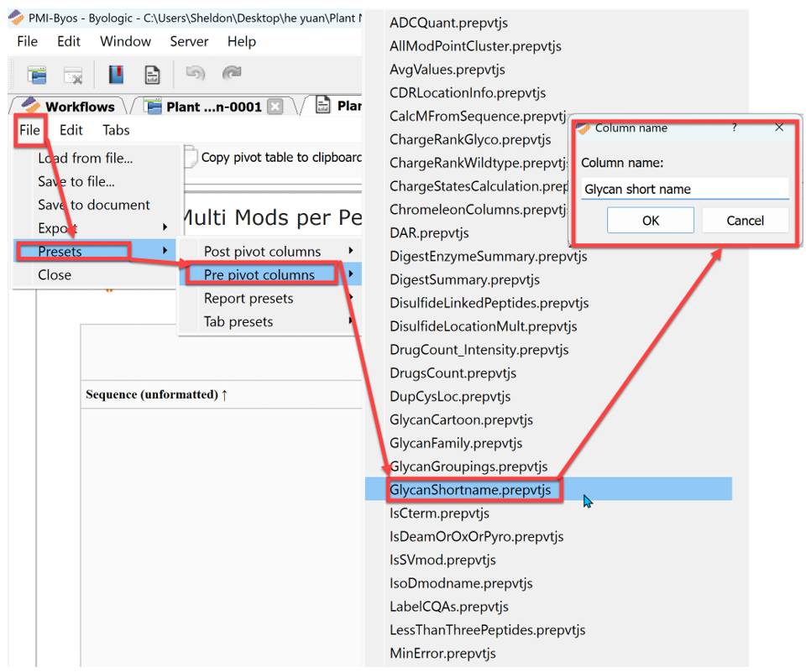Image resolution: width=811 pixels, height=672 pixels.
Task: Click the report document toolbar icon
Action: coord(152,75)
